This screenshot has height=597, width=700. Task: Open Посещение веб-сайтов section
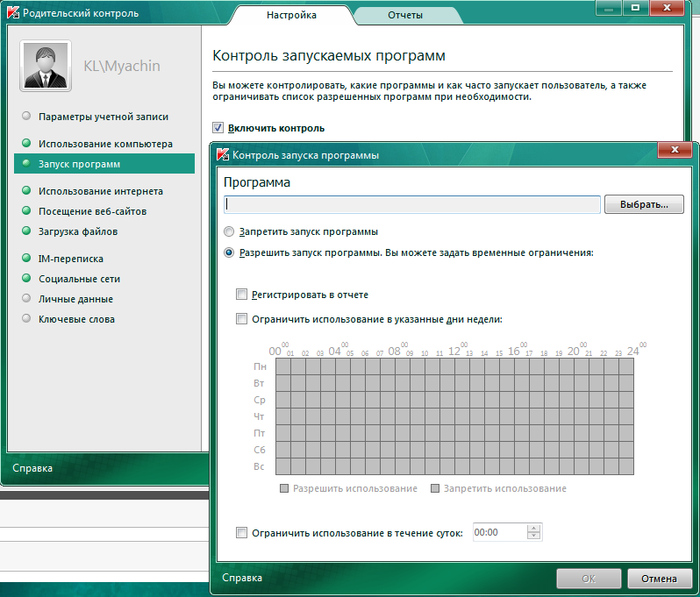coord(92,211)
